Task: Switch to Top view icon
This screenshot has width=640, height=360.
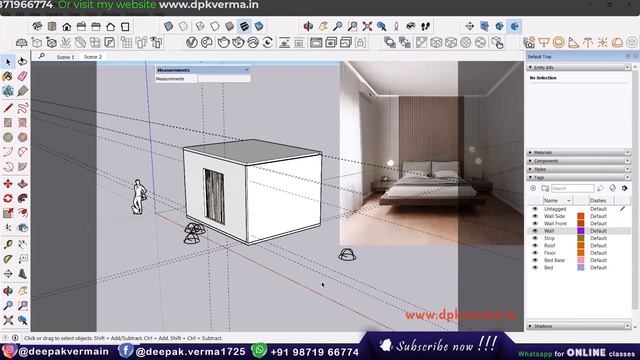Action: tap(52, 27)
